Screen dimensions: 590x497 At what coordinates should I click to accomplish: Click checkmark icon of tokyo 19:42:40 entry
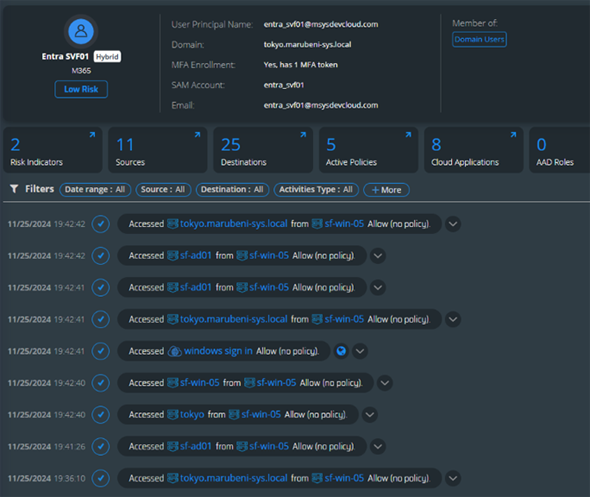101,415
